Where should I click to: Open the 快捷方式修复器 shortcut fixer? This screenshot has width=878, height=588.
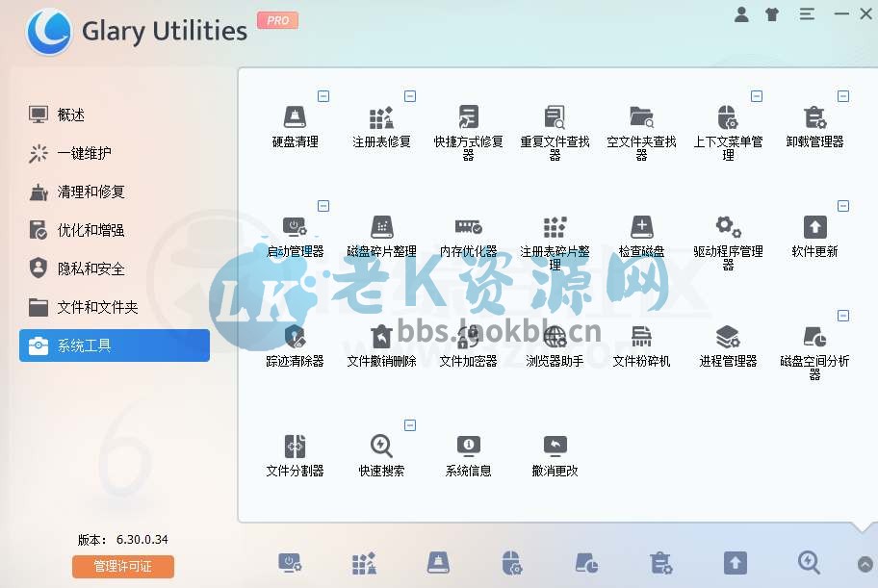click(468, 133)
